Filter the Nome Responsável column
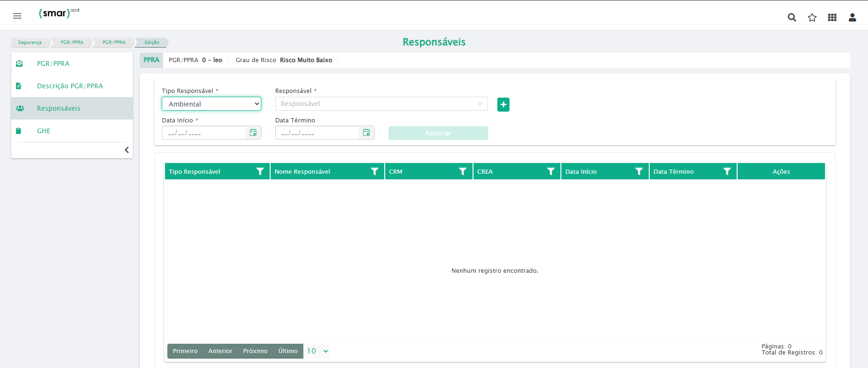Screen dimensions: 868x368 pyautogui.click(x=374, y=171)
